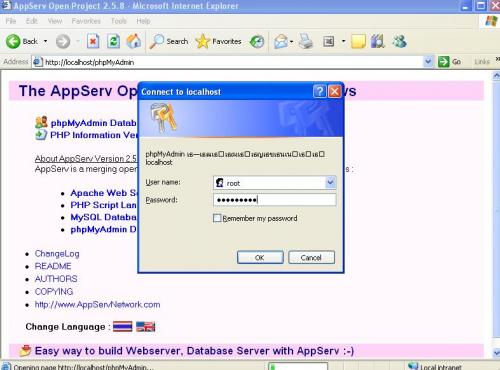The image size is (500, 370).
Task: Expand the User name dropdown arrow
Action: (x=330, y=182)
